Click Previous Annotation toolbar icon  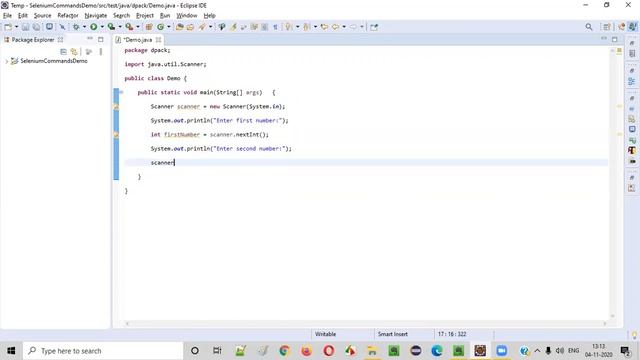(x=306, y=27)
